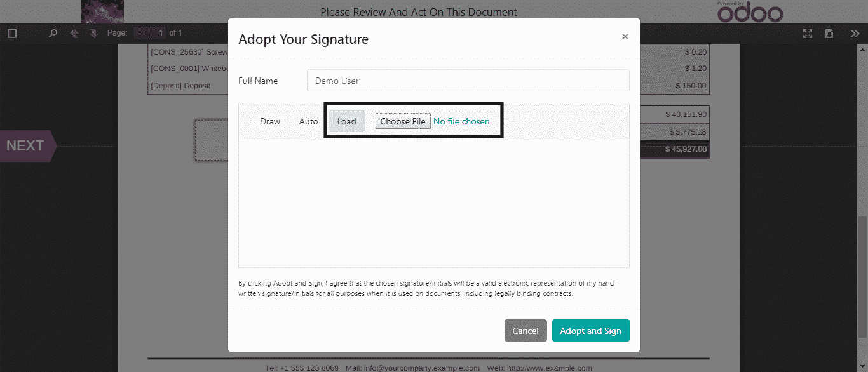The height and width of the screenshot is (372, 868).
Task: Close the Adopt Your Signature dialog
Action: tap(625, 37)
